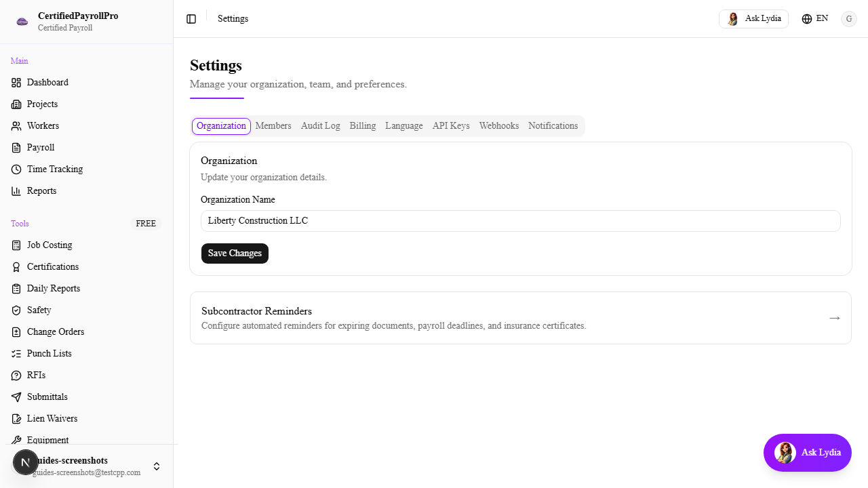Select the Projects sidebar icon
Viewport: 868px width, 488px height.
[16, 104]
